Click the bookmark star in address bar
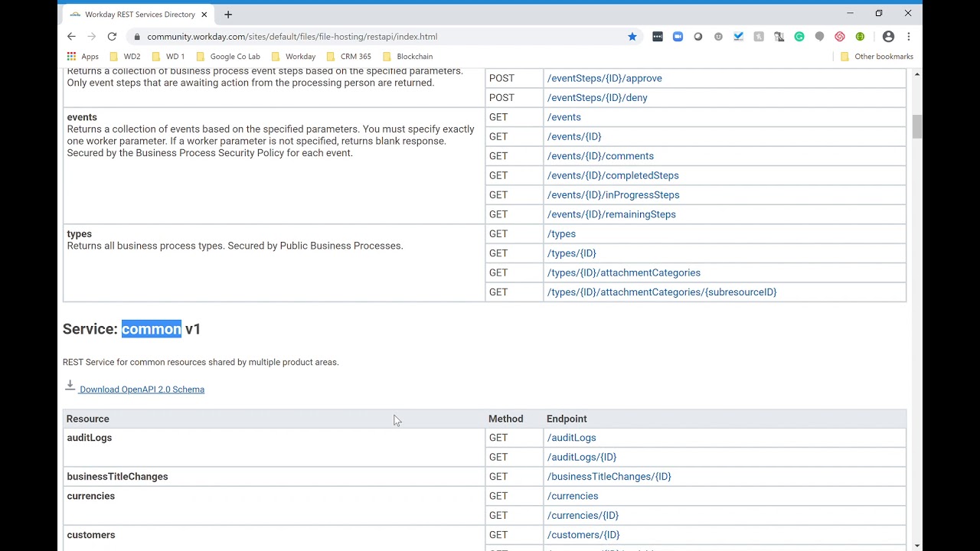Image resolution: width=980 pixels, height=551 pixels. pyautogui.click(x=632, y=37)
